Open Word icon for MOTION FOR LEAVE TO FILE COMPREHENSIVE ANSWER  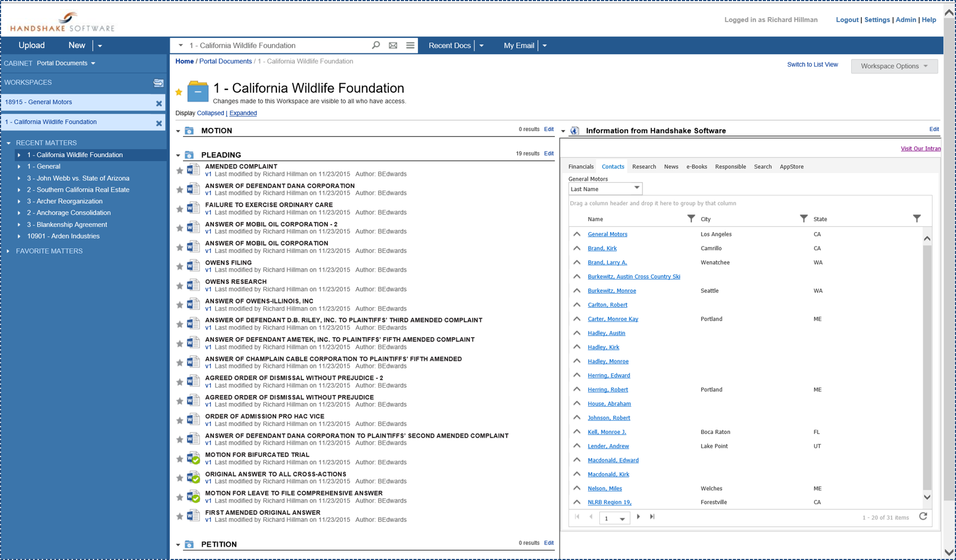[193, 496]
